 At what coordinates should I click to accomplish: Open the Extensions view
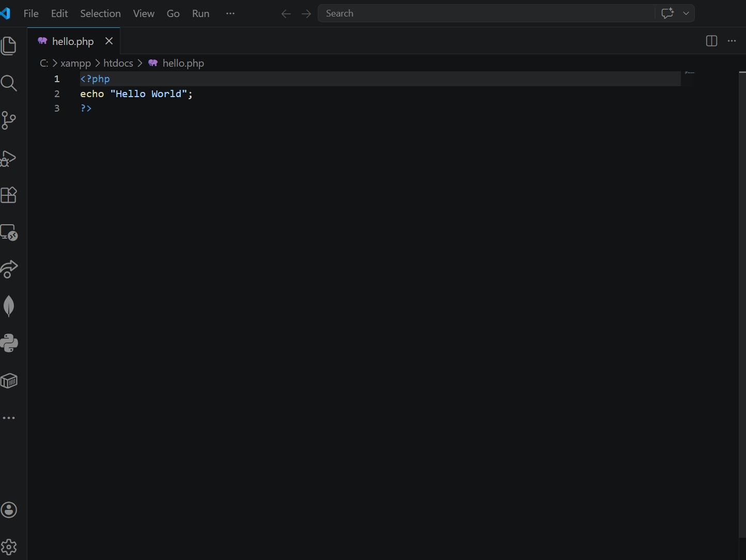click(x=9, y=195)
